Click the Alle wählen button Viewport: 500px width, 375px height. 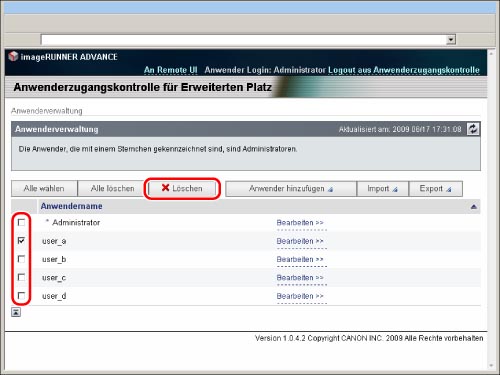[44, 189]
